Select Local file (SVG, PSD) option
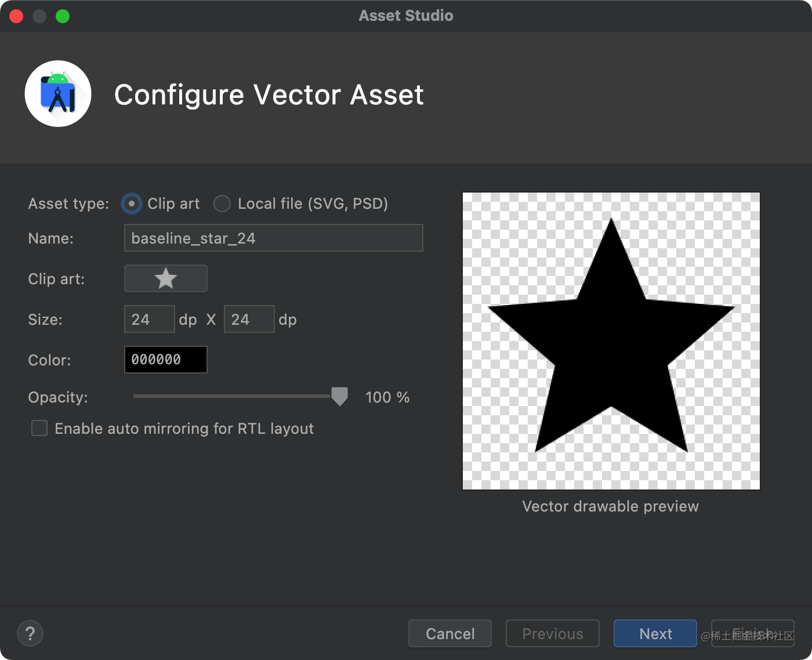Viewport: 812px width, 660px height. [222, 204]
